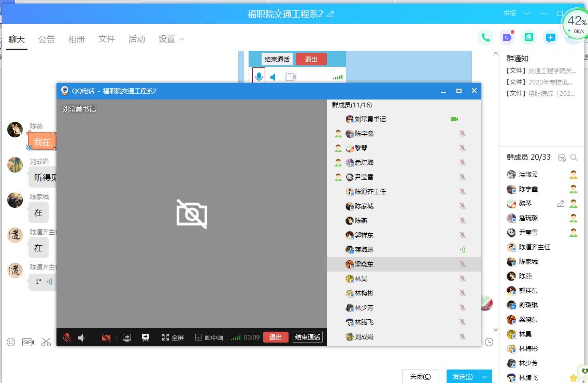588x383 pixels.
Task: Click the presentation board icon in call toolbar
Action: [146, 337]
